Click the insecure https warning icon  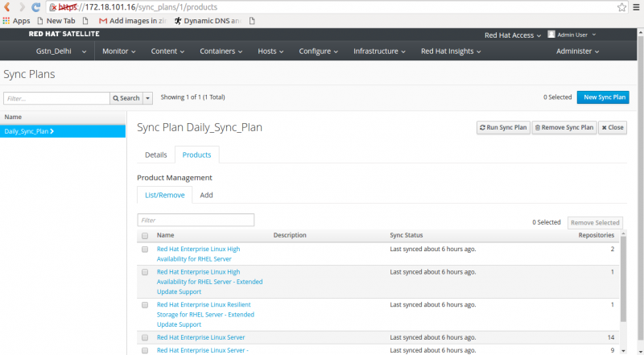point(53,7)
